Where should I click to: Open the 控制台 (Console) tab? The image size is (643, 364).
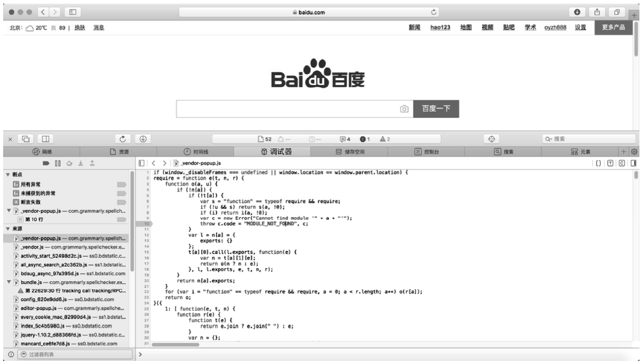click(x=427, y=152)
